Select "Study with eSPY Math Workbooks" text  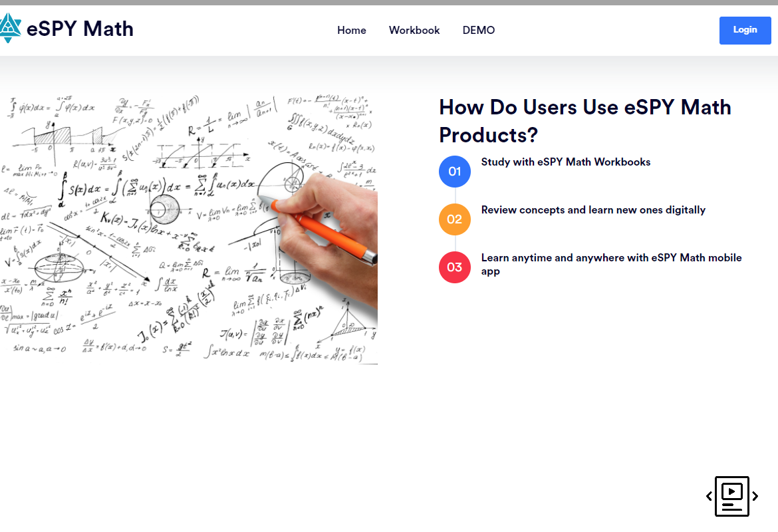(x=565, y=162)
